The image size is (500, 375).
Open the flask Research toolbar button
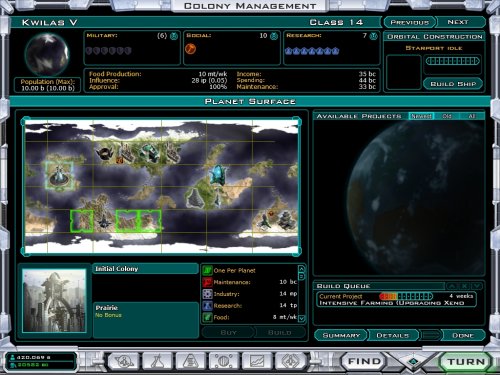pos(157,361)
